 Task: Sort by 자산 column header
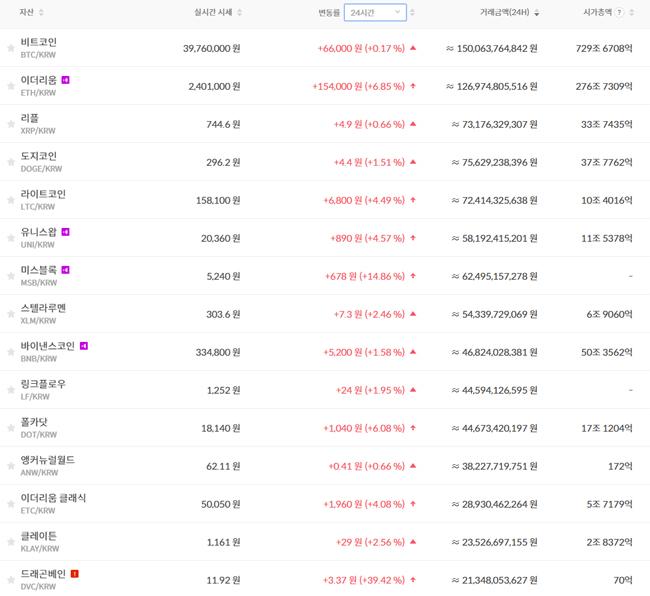pos(26,12)
